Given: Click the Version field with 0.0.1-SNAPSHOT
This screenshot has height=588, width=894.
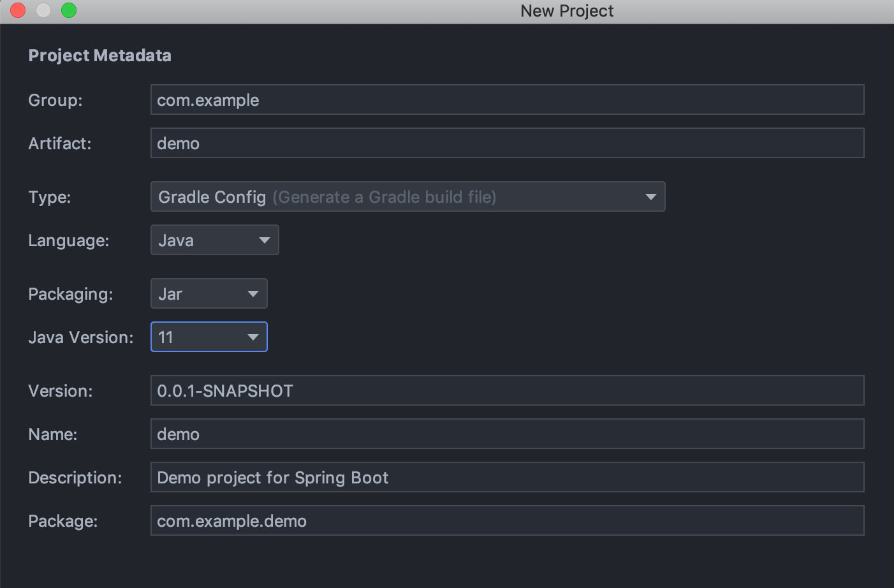Looking at the screenshot, I should tap(507, 391).
